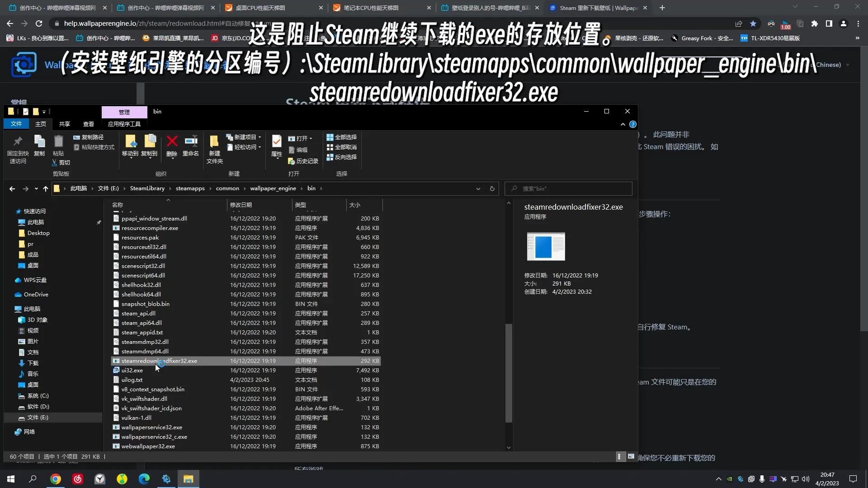Click the Cut (剪切) scissors item
This screenshot has height=488, width=868.
point(61,163)
